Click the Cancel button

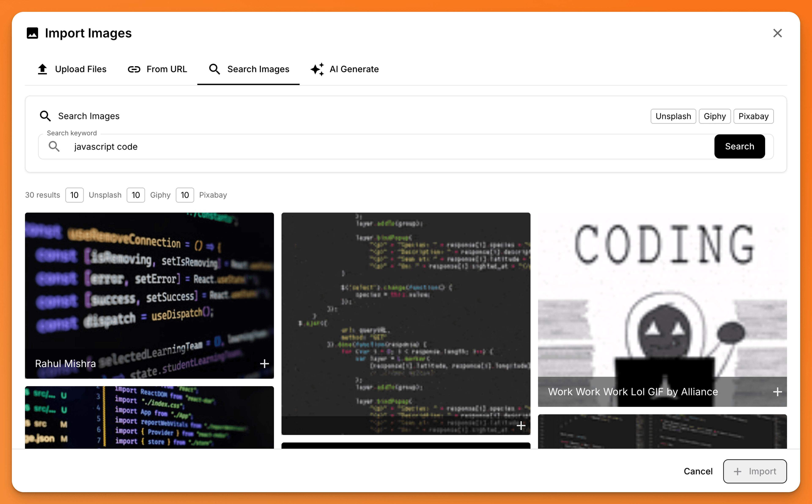[698, 471]
